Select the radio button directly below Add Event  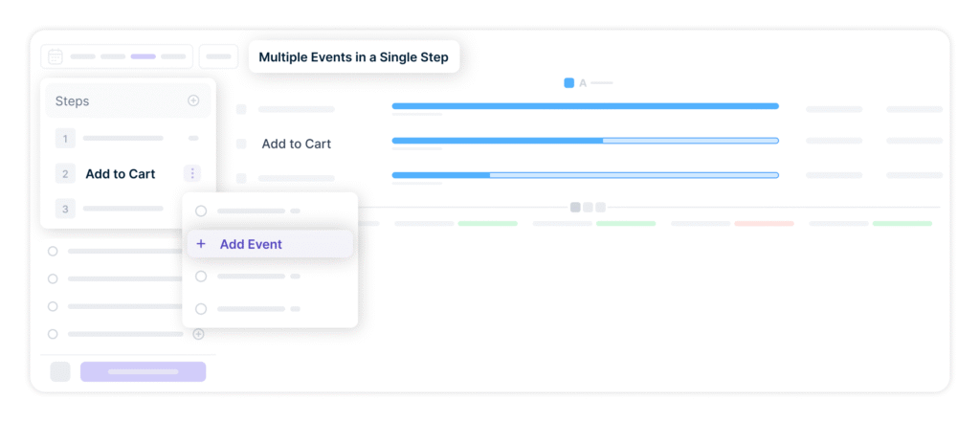[201, 277]
